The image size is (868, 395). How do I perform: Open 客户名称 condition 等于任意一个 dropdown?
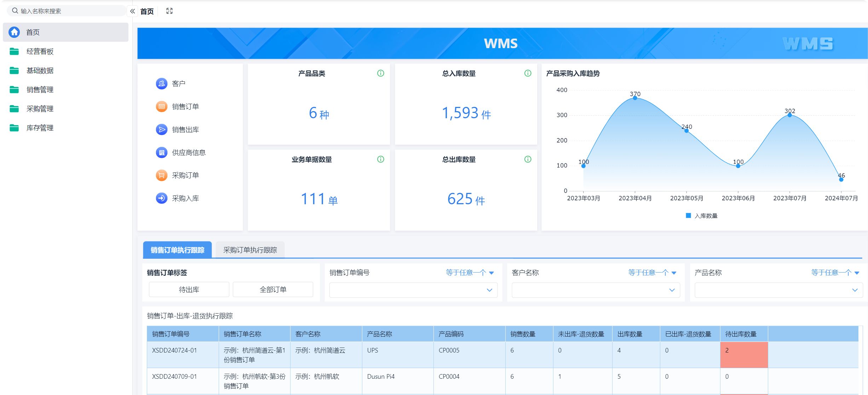[652, 273]
